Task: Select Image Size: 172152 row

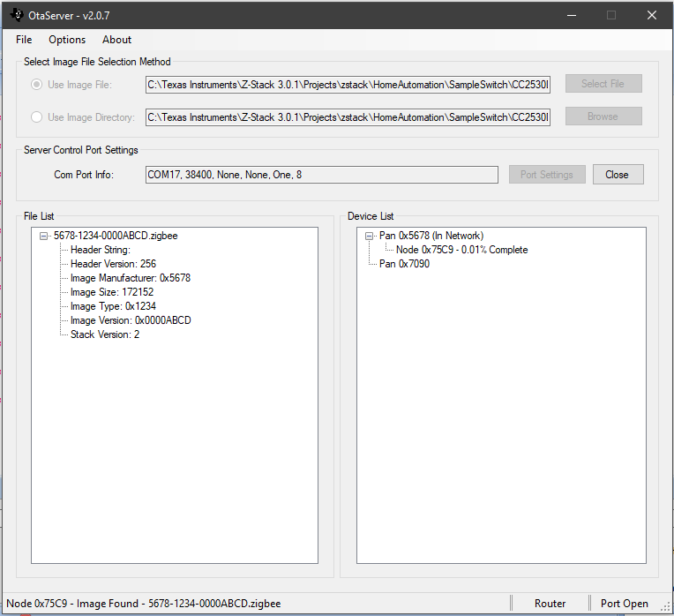Action: tap(112, 292)
